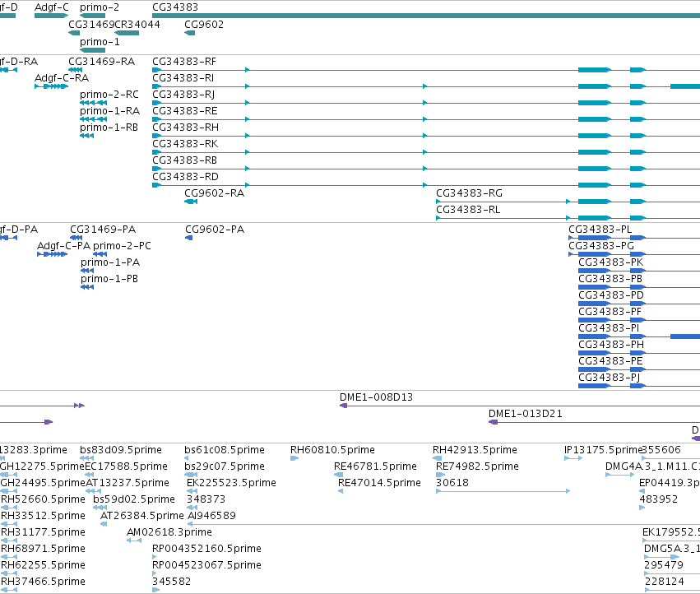Click the AT26384.5prime EST
The height and width of the screenshot is (594, 700).
pos(104,524)
